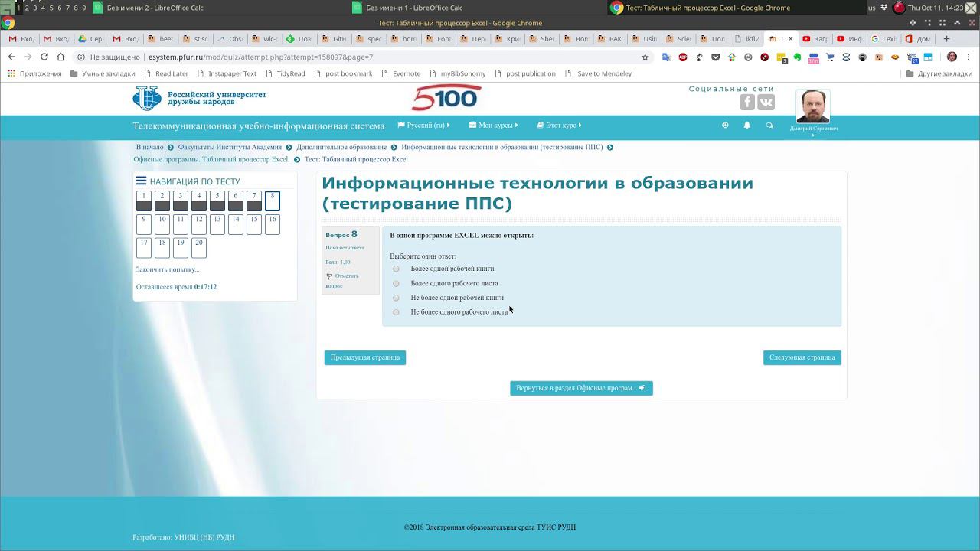Open the Умные закладки bookmarks folder
The height and width of the screenshot is (551, 980).
[x=103, y=74]
